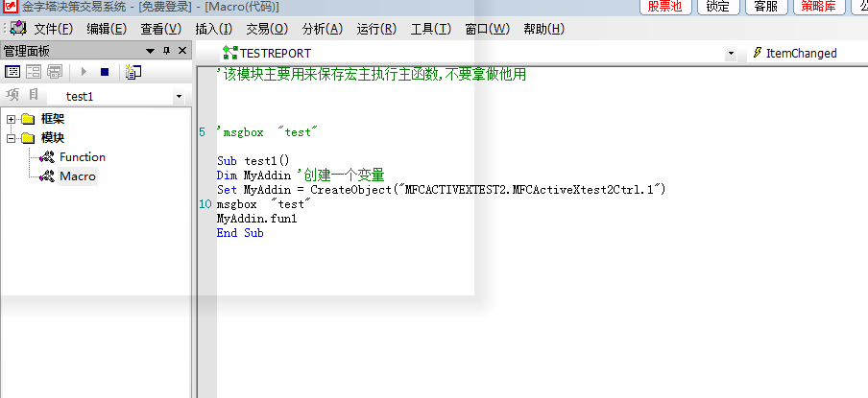Click the macro editor icon beside the 文件 menu
The image size is (868, 398).
coord(19,28)
